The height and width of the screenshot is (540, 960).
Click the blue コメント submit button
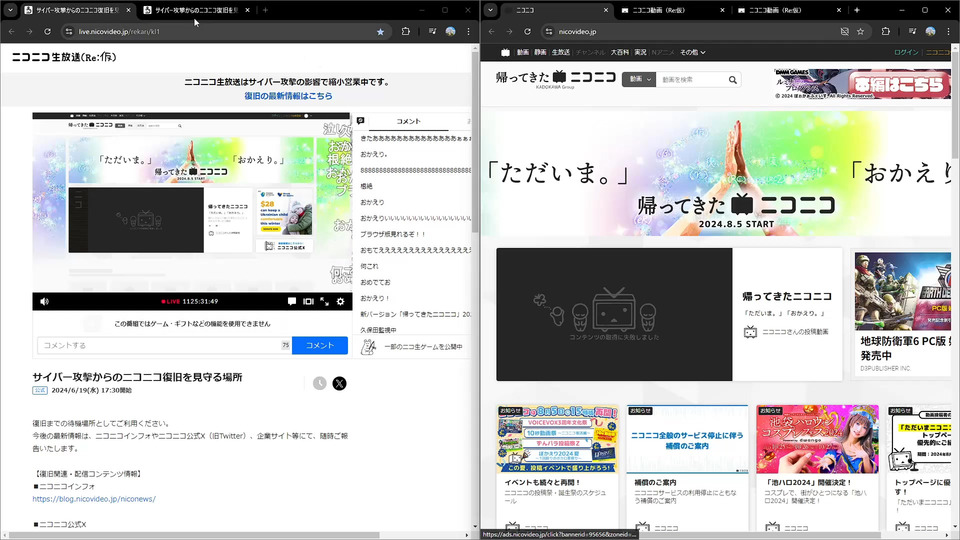pos(320,345)
